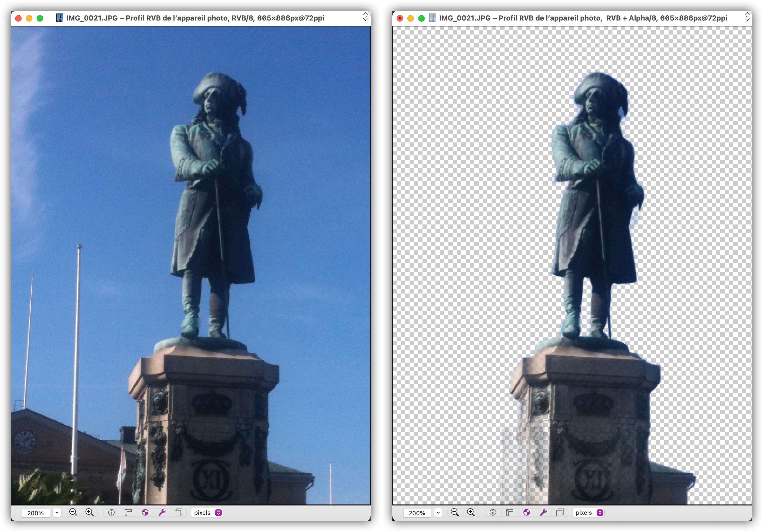
Task: Toggle rulers in the right Alpha window
Action: tap(509, 512)
